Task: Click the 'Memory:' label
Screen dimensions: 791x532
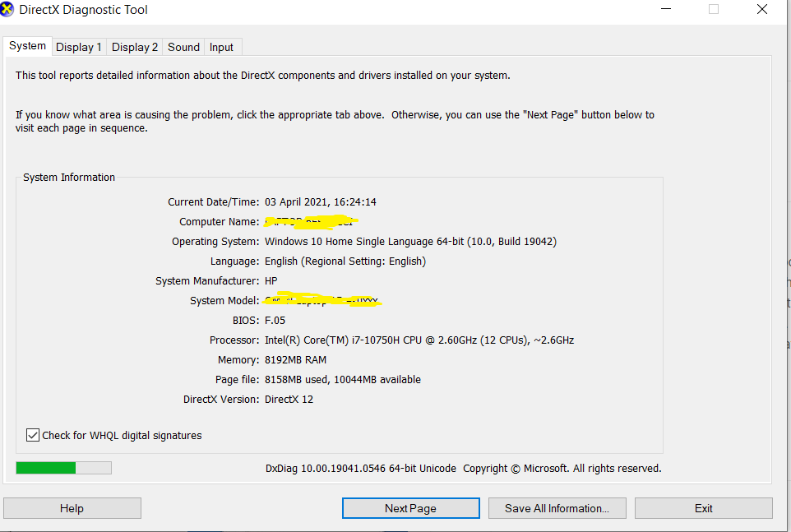Action: (238, 360)
